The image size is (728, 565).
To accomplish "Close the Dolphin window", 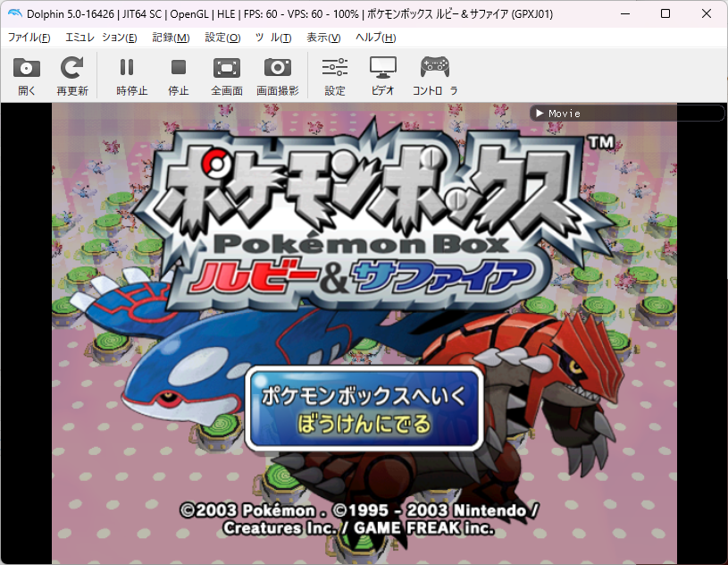I will tap(707, 13).
